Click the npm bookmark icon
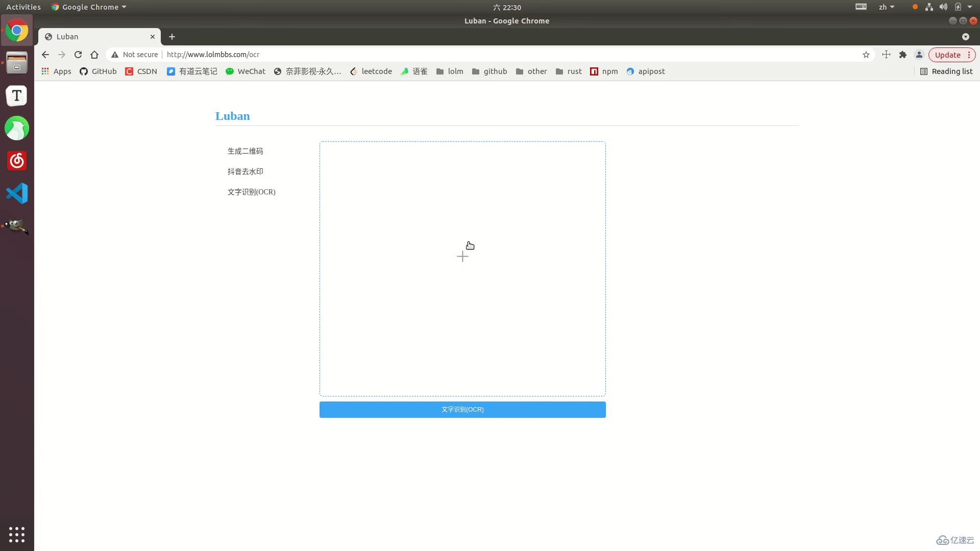This screenshot has width=980, height=551. point(593,71)
